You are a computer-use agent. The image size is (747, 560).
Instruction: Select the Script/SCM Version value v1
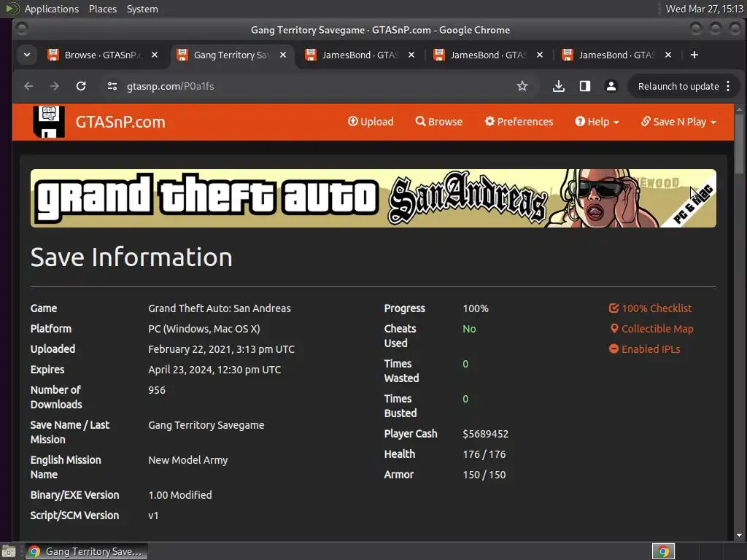click(x=153, y=516)
